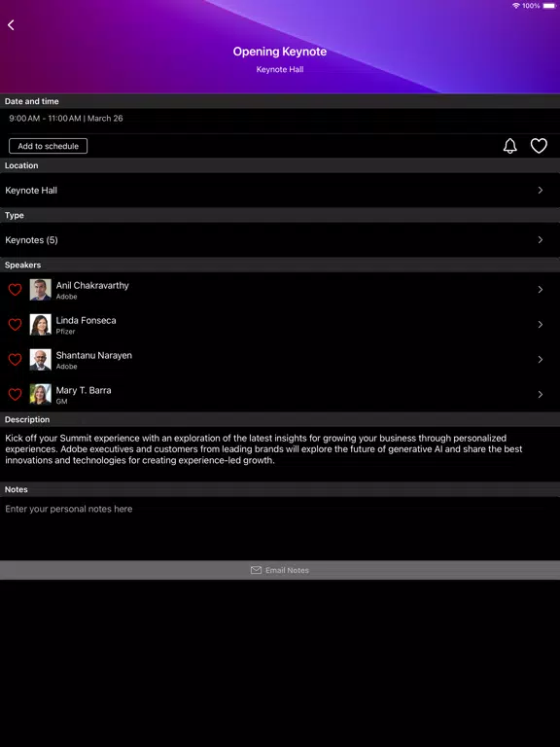This screenshot has height=747, width=560.
Task: Expand the Keynotes (5) chevron
Action: (x=540, y=239)
